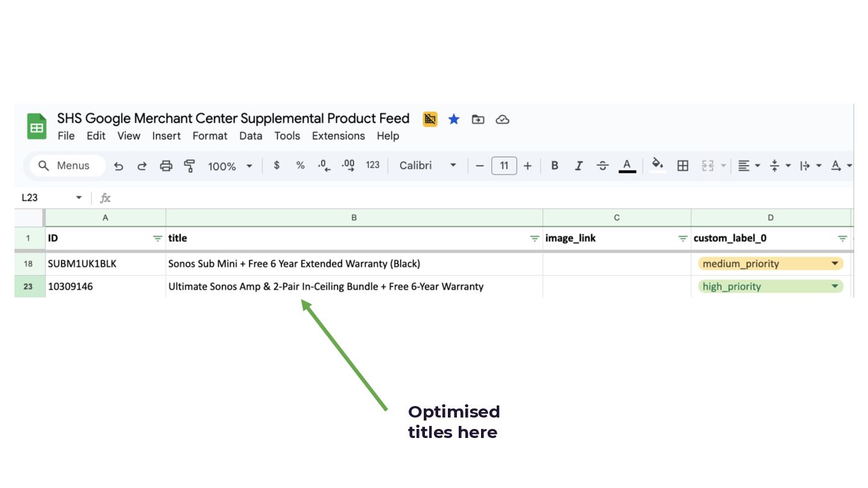Open the Format menu
This screenshot has height=488, width=868.
click(210, 136)
